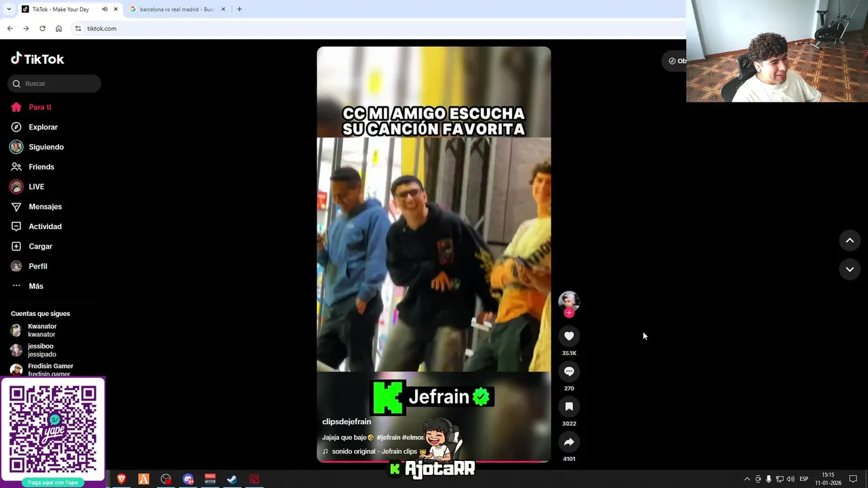This screenshot has height=488, width=868.
Task: Close the TikTok browser tab
Action: (115, 9)
